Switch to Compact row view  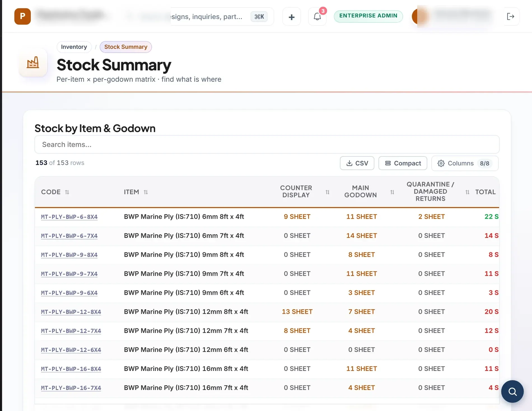click(403, 163)
